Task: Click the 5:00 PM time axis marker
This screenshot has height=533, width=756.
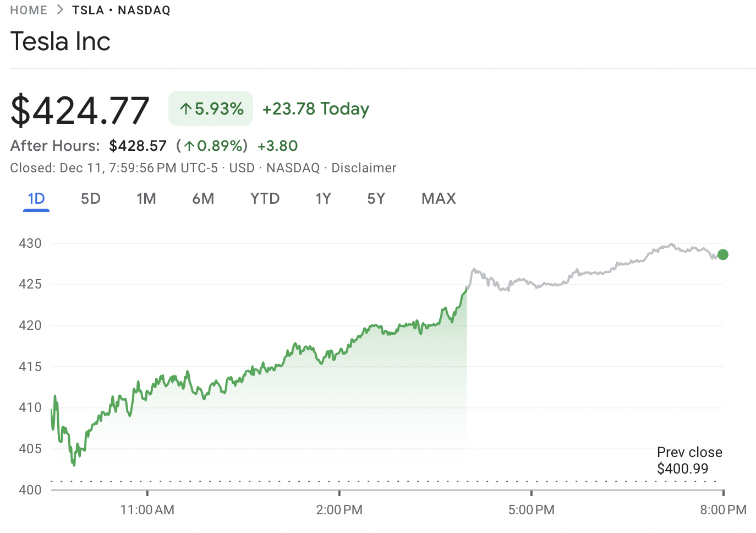Action: tap(532, 510)
